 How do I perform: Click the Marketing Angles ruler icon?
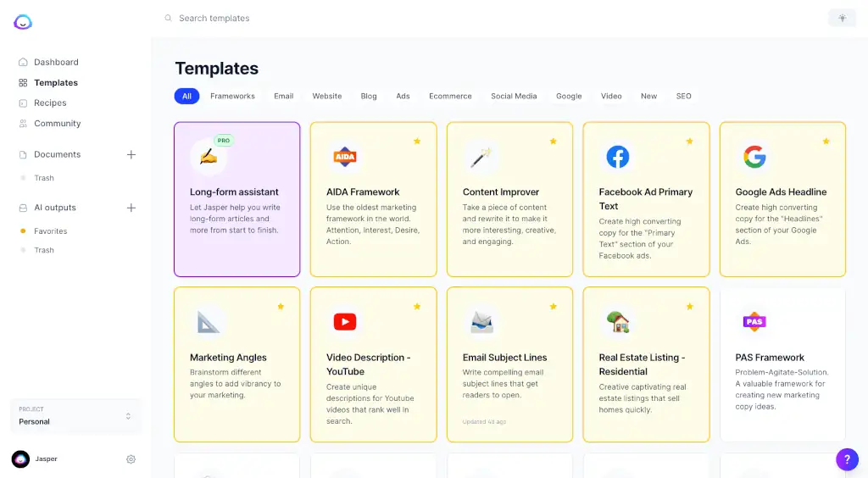(209, 322)
